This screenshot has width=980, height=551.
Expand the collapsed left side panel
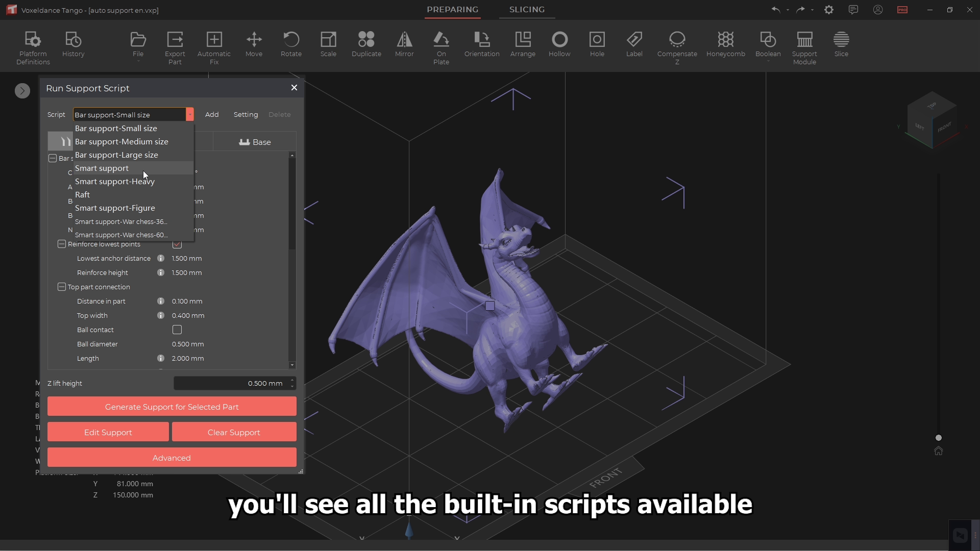22,91
